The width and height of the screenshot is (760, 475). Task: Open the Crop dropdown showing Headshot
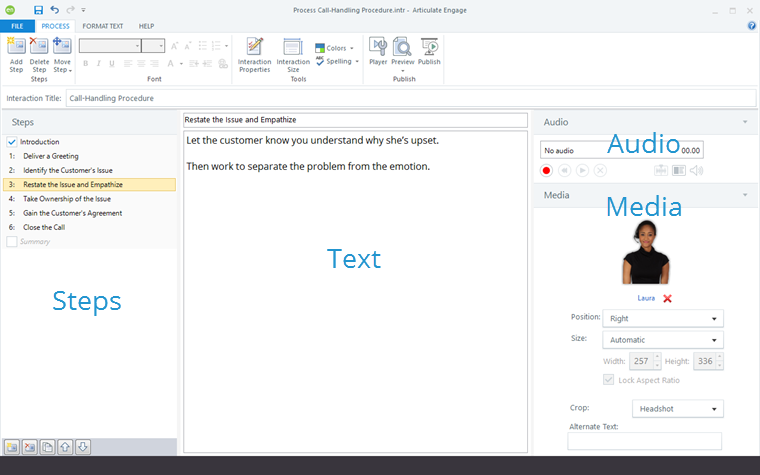(677, 409)
